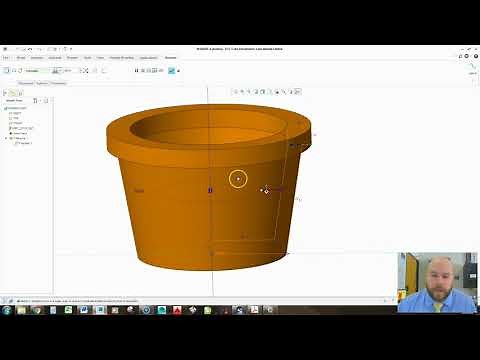Open command search icon at top right

pos(460,56)
